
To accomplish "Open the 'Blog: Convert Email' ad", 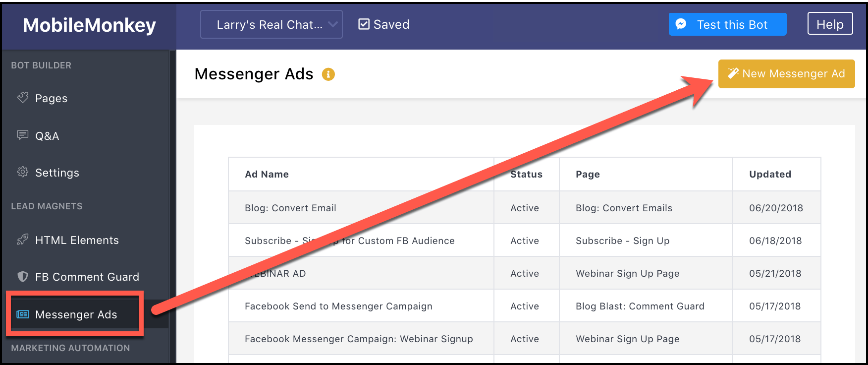I will [x=290, y=208].
